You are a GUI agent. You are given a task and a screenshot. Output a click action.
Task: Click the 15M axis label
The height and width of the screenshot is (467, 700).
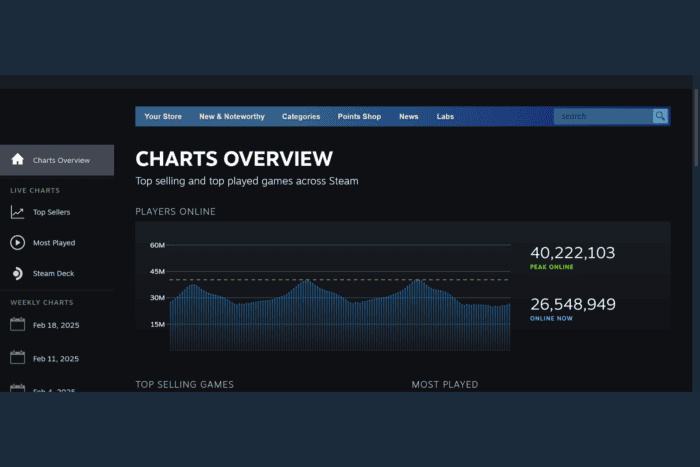tap(157, 324)
